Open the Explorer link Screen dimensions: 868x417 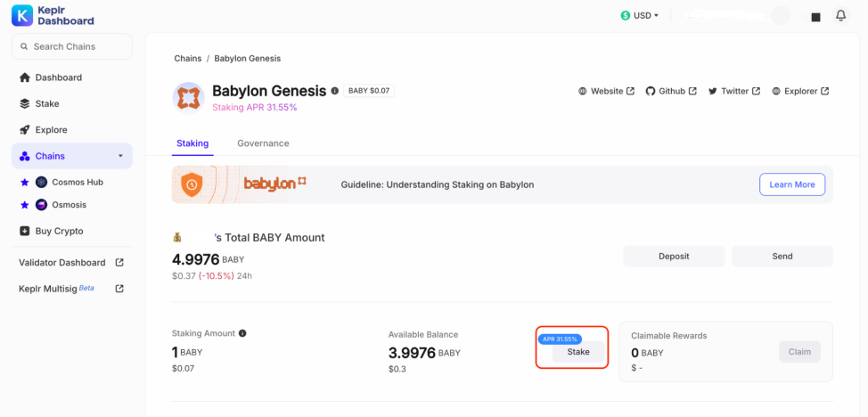pos(800,91)
